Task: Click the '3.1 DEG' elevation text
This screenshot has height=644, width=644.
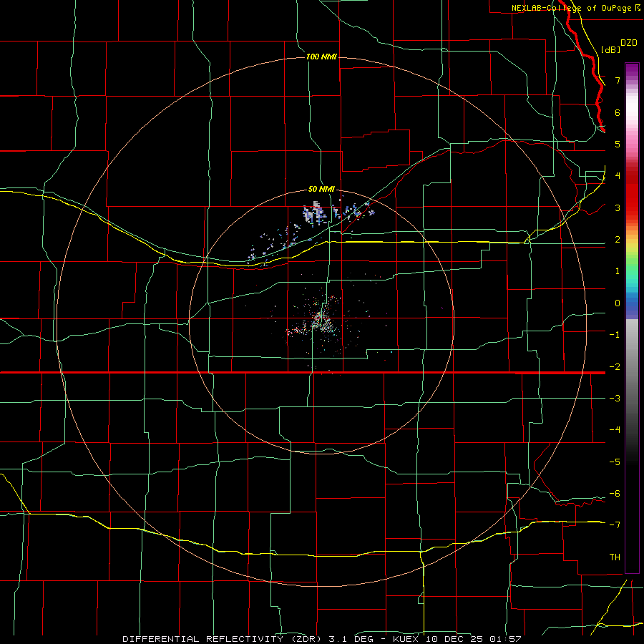Action: [x=351, y=639]
